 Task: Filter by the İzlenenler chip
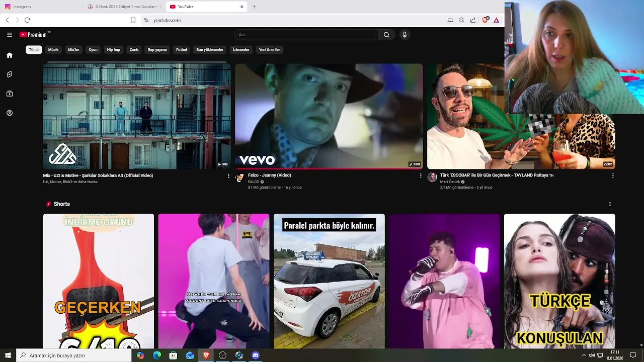coord(241,50)
